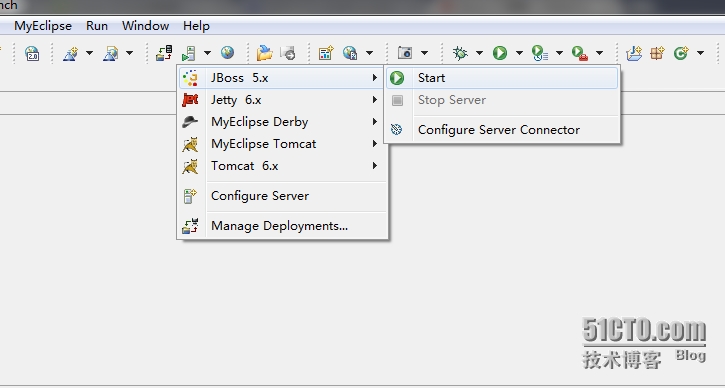Click the MyEclipse Tomcat cat icon
Image resolution: width=725 pixels, height=388 pixels.
coord(190,144)
